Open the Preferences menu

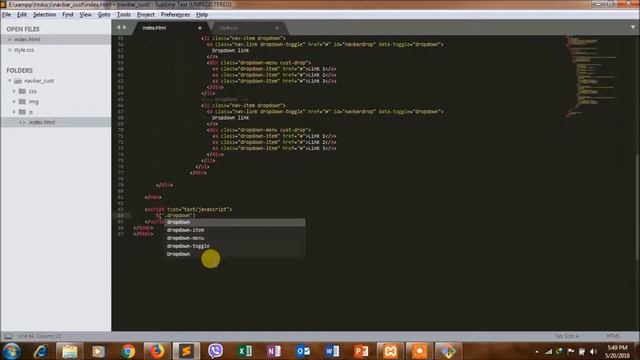click(175, 15)
